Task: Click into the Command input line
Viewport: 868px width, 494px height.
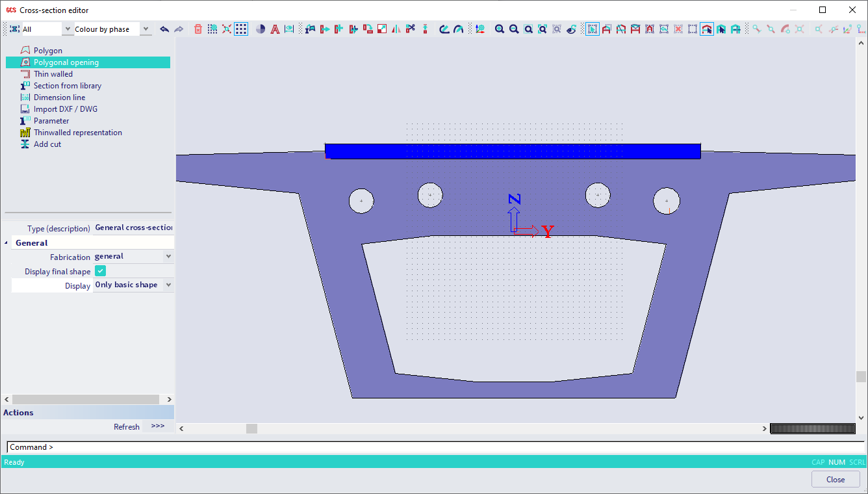Action: coord(390,447)
